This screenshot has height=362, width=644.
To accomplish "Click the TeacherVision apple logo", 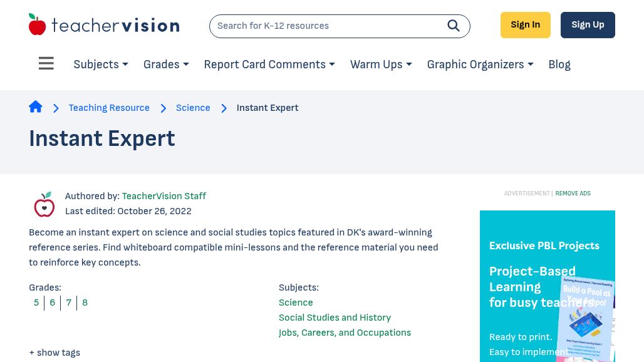I will coord(38,25).
